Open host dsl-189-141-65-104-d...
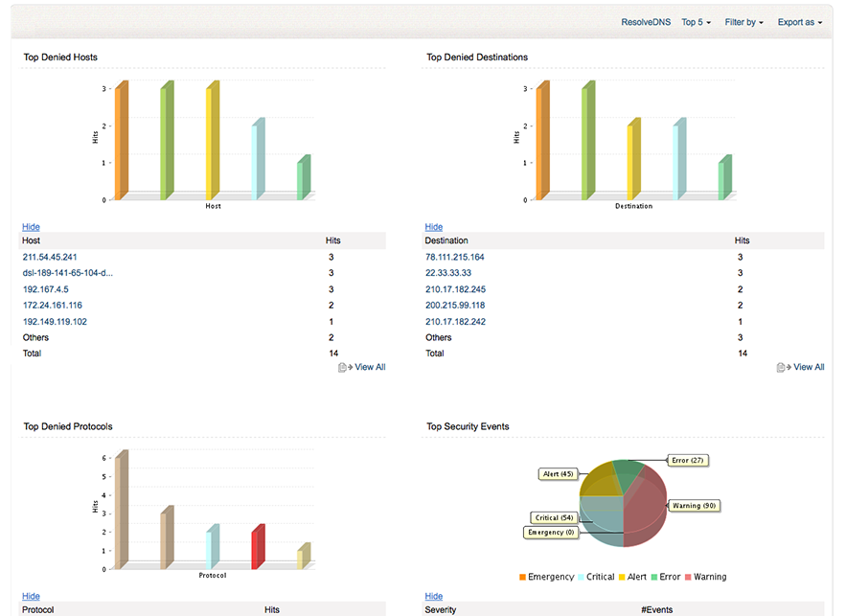The image size is (846, 616). tap(67, 273)
